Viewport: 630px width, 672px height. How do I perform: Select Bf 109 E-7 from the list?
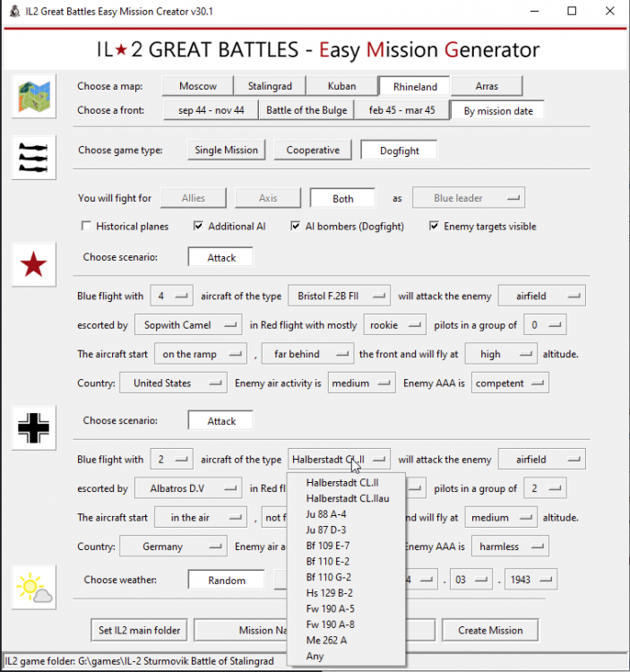point(346,546)
